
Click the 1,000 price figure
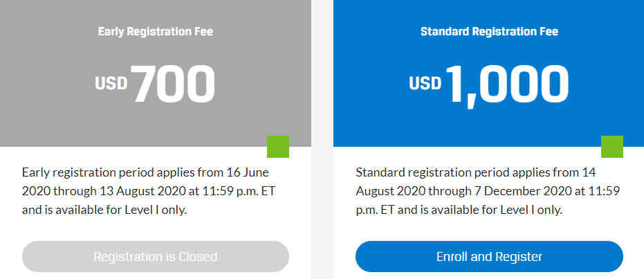pos(508,84)
